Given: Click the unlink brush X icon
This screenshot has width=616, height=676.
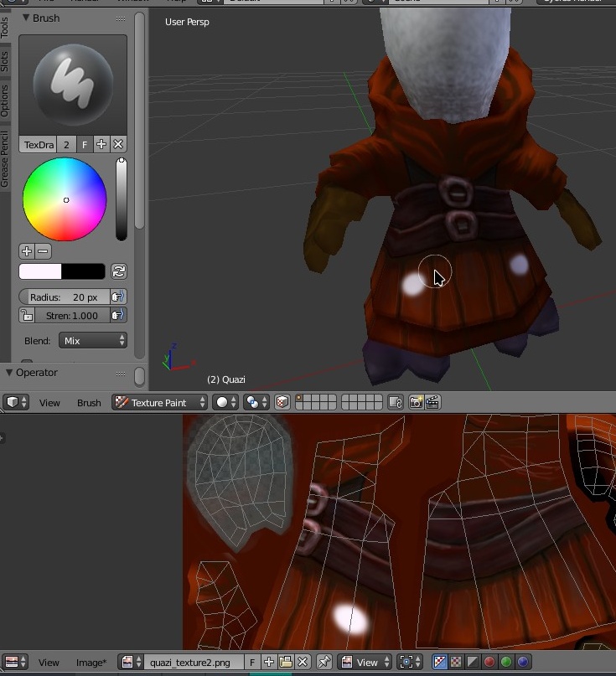Looking at the screenshot, I should [x=118, y=144].
